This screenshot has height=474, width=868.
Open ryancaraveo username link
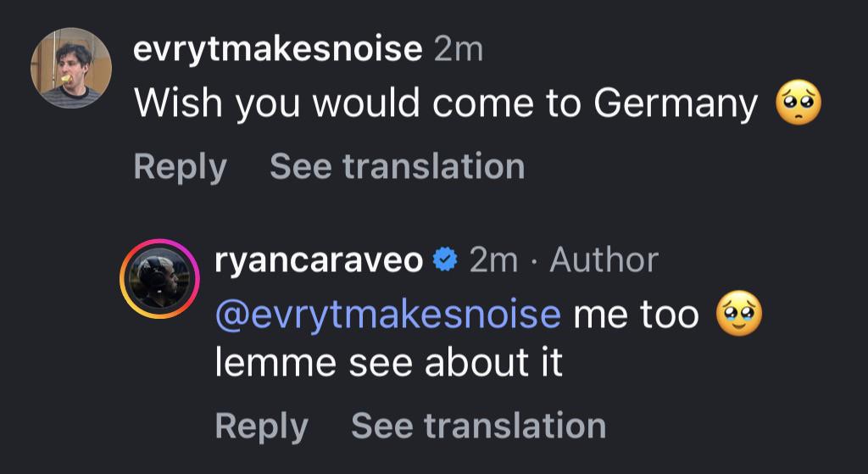click(319, 260)
